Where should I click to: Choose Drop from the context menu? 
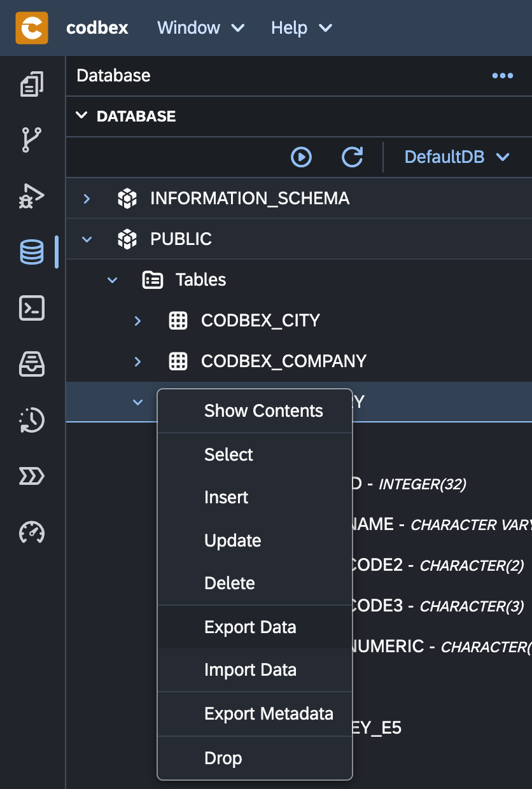click(x=255, y=758)
